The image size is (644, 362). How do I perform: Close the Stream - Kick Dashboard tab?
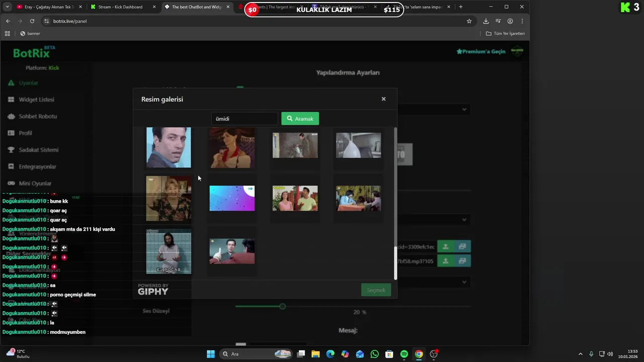pos(154,7)
